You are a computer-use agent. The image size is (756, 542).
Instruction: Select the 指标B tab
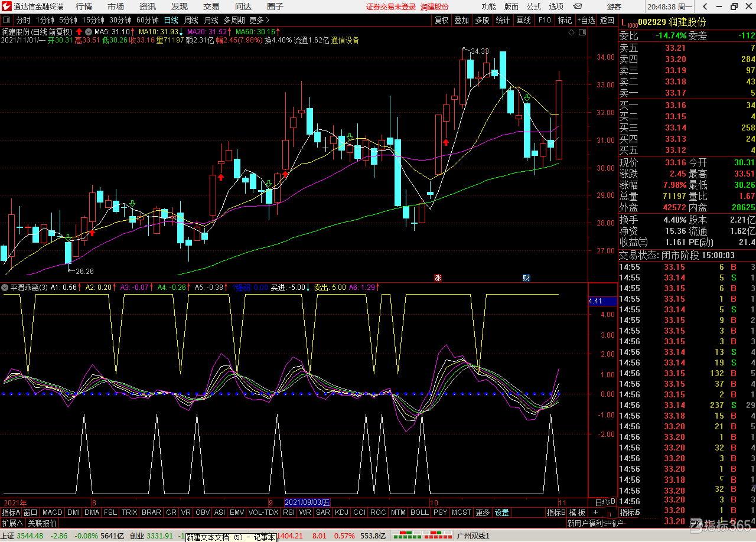pos(556,512)
